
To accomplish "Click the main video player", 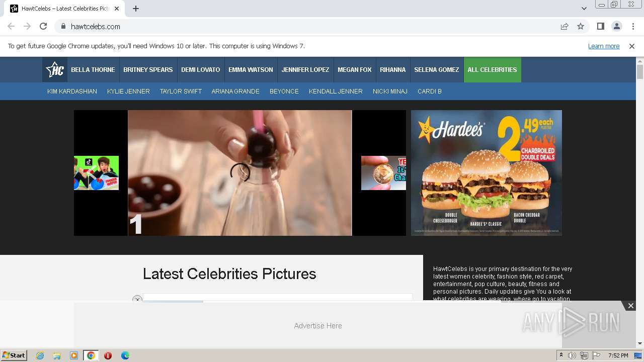I will 240,173.
